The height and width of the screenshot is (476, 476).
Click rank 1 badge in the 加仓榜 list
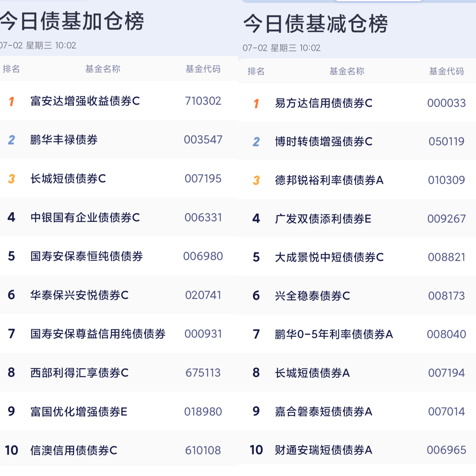pos(11,101)
